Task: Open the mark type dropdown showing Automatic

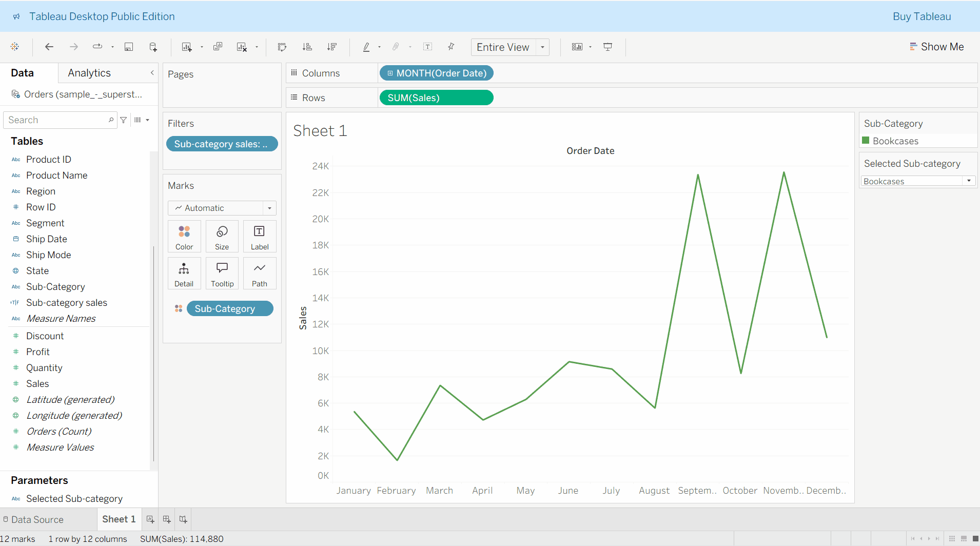Action: coord(269,208)
